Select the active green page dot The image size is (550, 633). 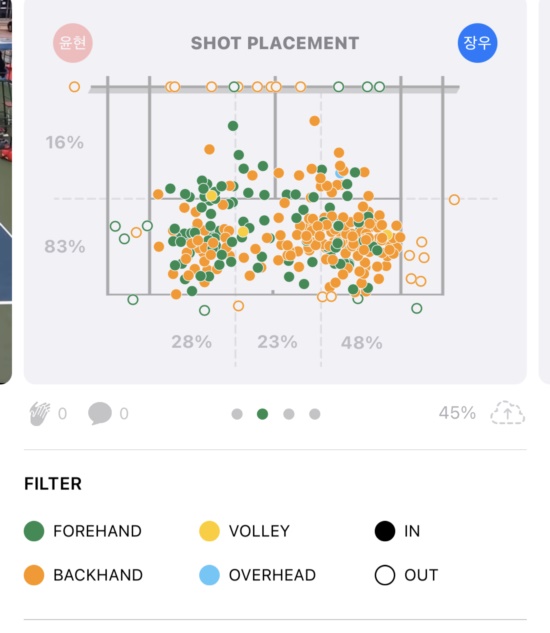(262, 414)
